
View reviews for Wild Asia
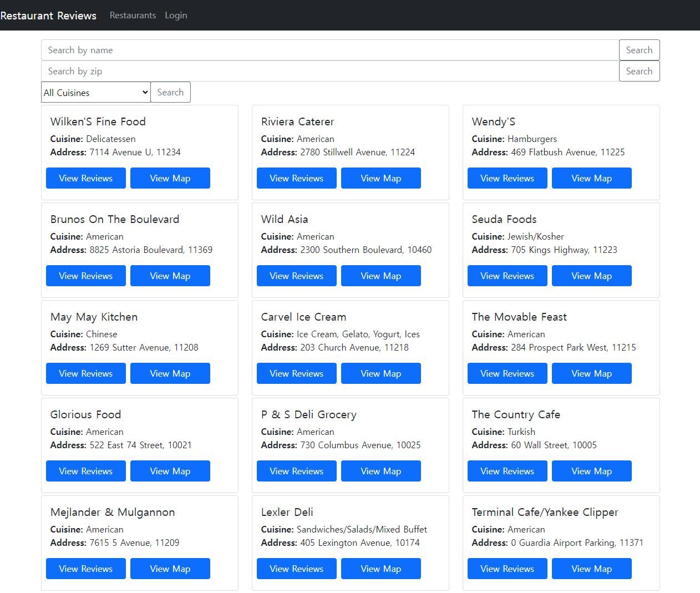point(296,276)
